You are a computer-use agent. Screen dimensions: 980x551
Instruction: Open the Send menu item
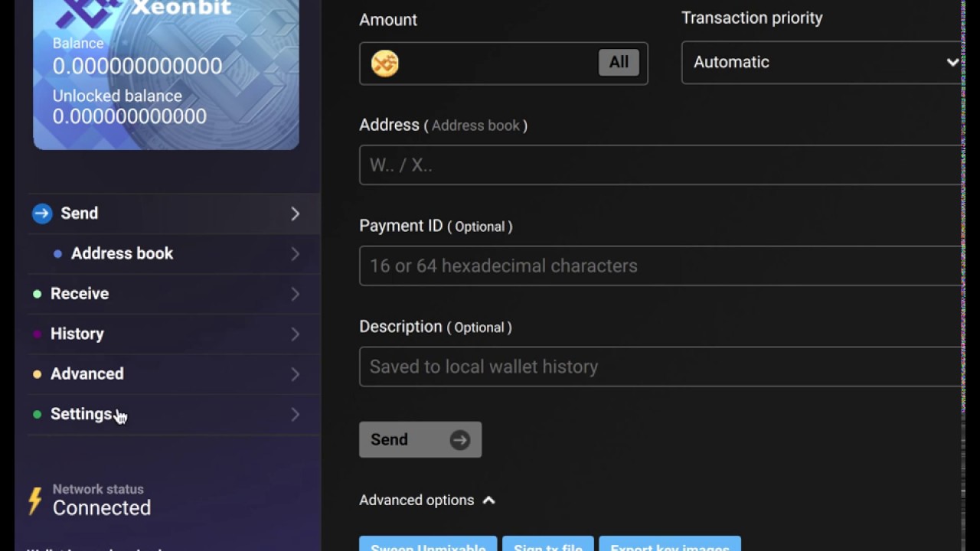pyautogui.click(x=174, y=214)
